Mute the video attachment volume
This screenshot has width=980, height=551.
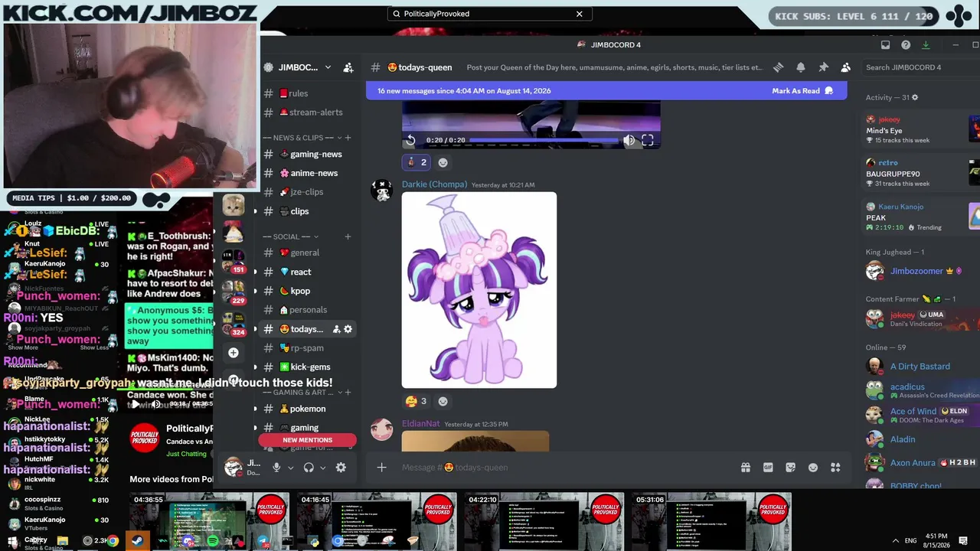(x=629, y=140)
